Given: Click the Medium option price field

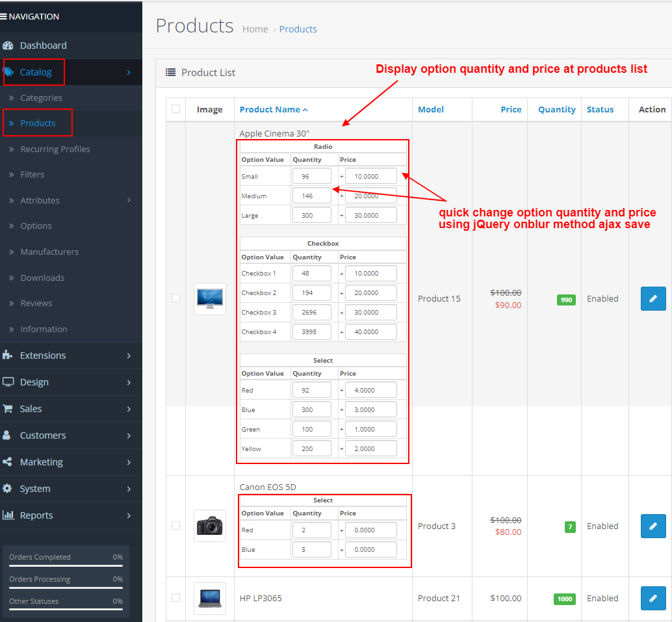Looking at the screenshot, I should tap(370, 196).
